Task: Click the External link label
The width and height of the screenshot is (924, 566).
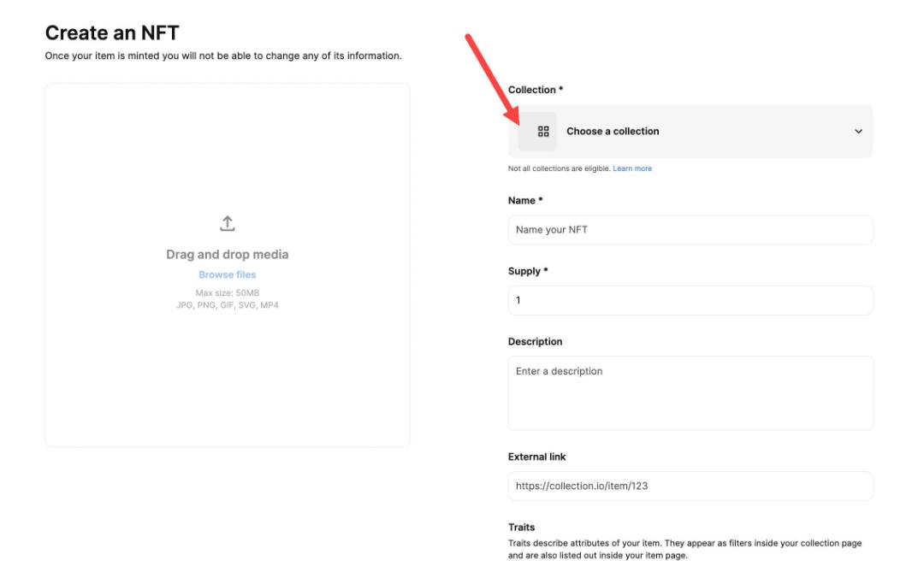Action: [536, 457]
